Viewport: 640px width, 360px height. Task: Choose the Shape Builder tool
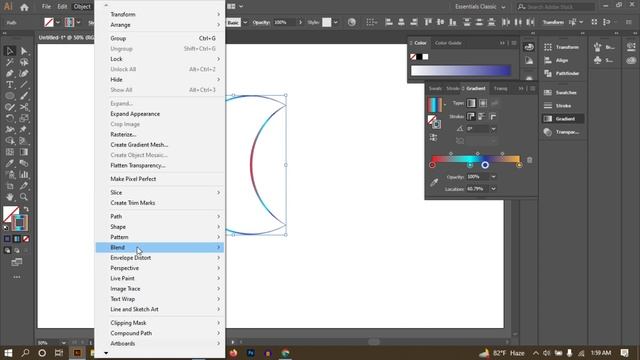pos(10,141)
